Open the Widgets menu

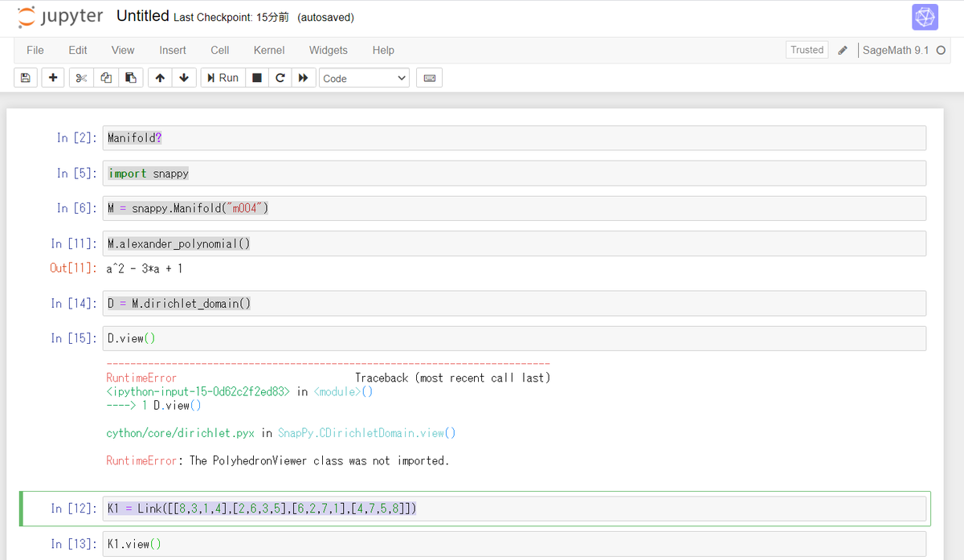click(x=329, y=50)
